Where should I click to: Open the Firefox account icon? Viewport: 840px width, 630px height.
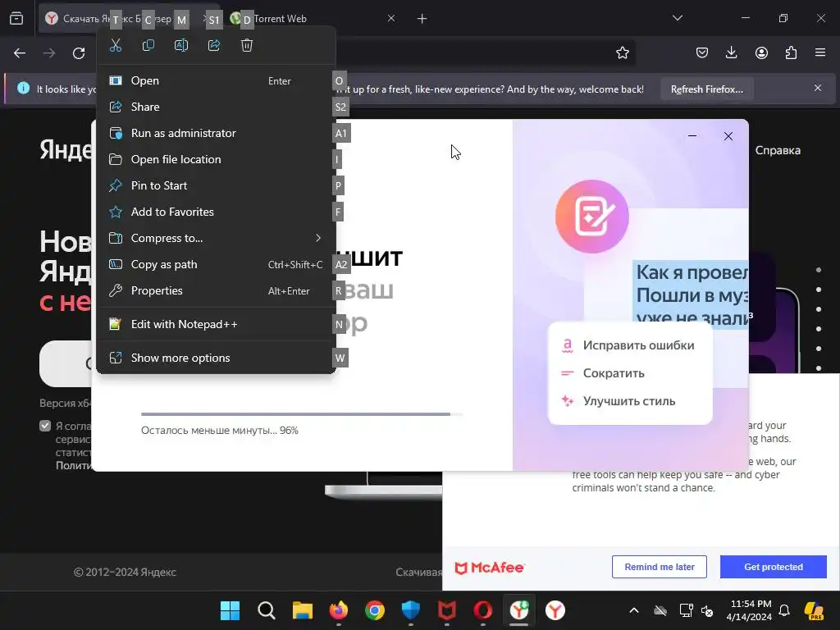[761, 52]
